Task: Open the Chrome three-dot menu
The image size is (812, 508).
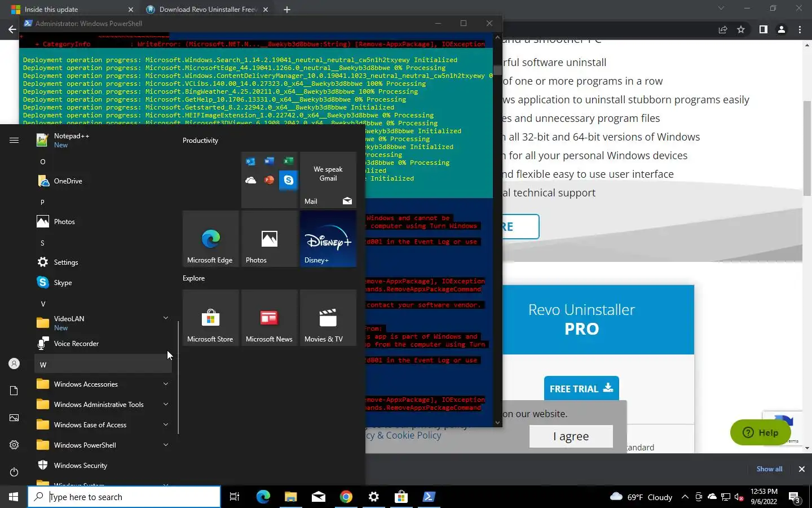Action: point(800,29)
